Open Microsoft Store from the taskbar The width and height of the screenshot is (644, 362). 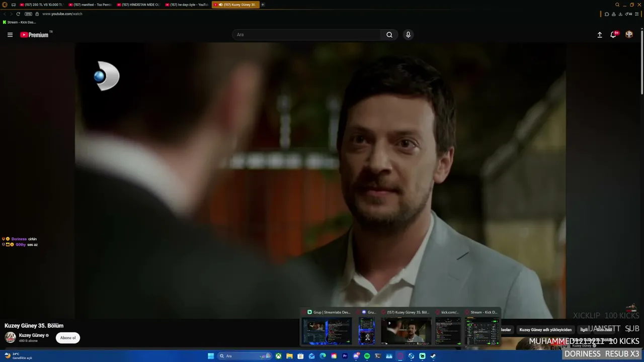(x=300, y=356)
